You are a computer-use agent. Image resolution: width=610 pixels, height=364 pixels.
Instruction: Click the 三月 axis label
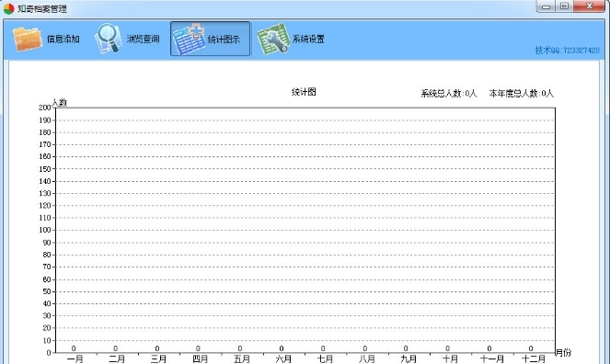(x=158, y=359)
